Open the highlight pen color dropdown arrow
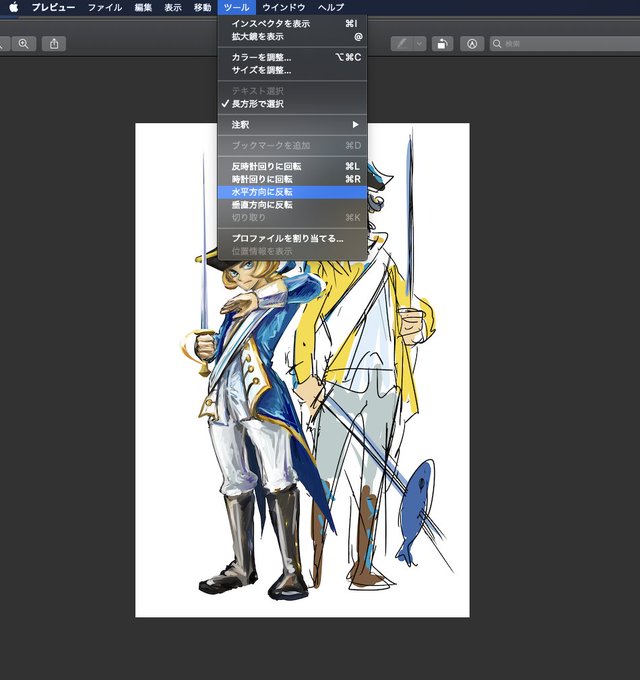This screenshot has height=680, width=640. pyautogui.click(x=420, y=44)
